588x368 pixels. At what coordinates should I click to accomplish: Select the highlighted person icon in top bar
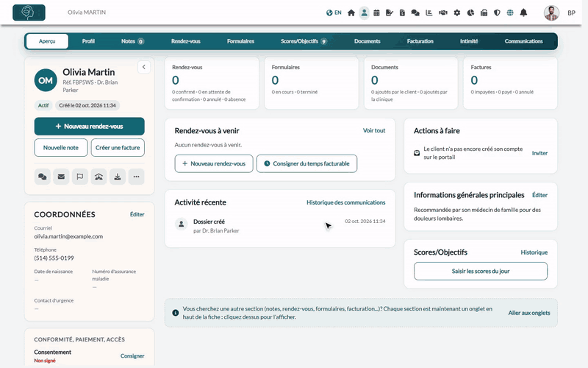tap(364, 13)
